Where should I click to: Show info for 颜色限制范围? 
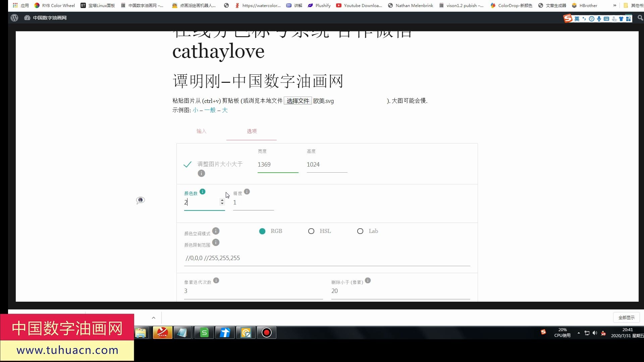[x=216, y=242]
